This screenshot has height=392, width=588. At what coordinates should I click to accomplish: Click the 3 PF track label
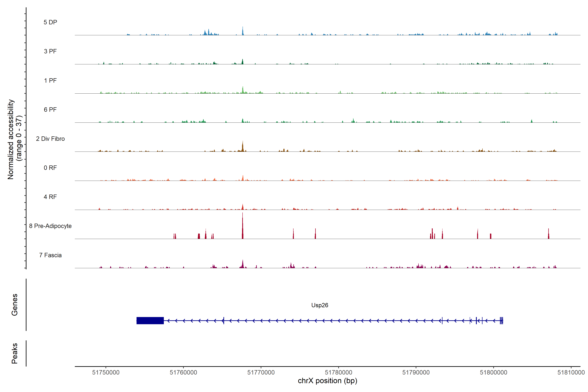point(50,51)
